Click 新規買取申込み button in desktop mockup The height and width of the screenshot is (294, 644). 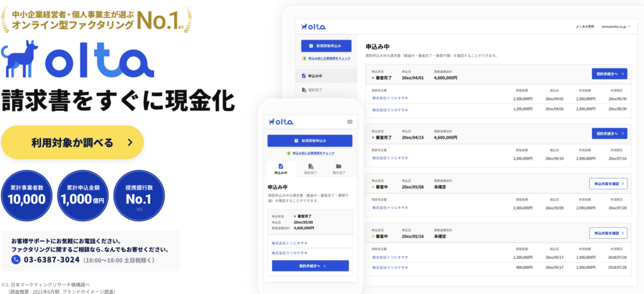(x=326, y=46)
